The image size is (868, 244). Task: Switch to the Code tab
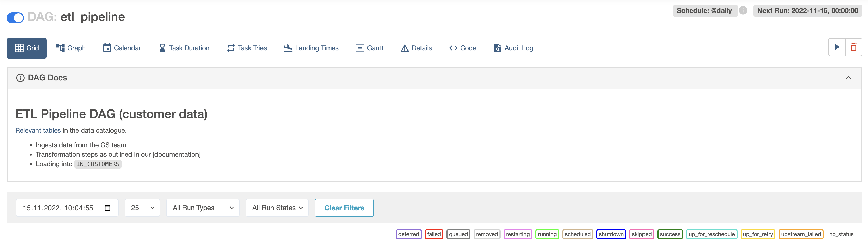coord(462,48)
